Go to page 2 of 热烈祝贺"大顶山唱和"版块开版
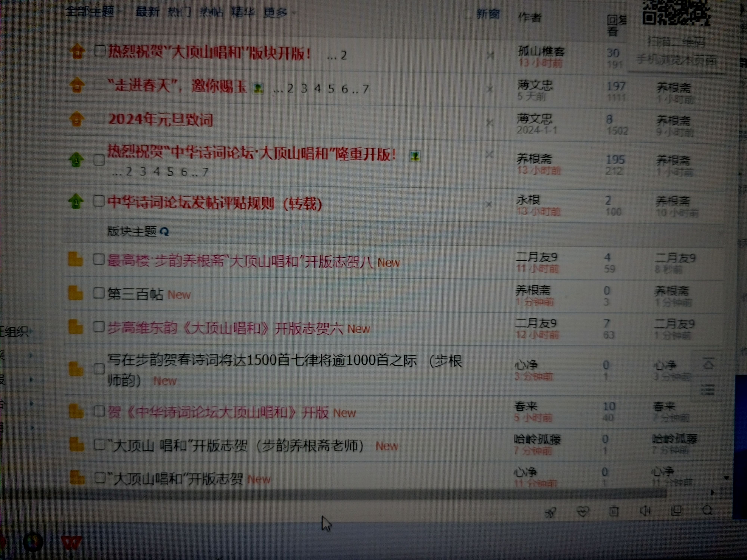This screenshot has height=560, width=747. pos(343,55)
